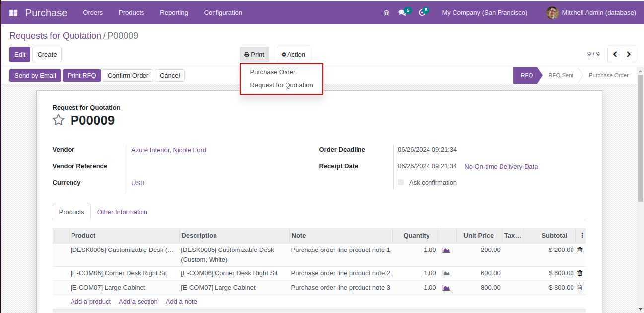Screen dimensions: 644x313
Task: Click the Add a product link
Action: (90, 302)
